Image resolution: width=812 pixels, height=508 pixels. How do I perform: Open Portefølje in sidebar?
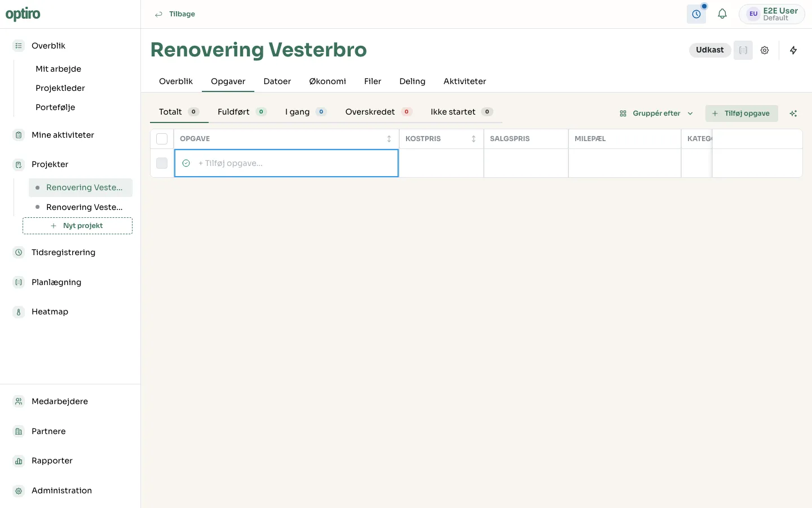[55, 107]
